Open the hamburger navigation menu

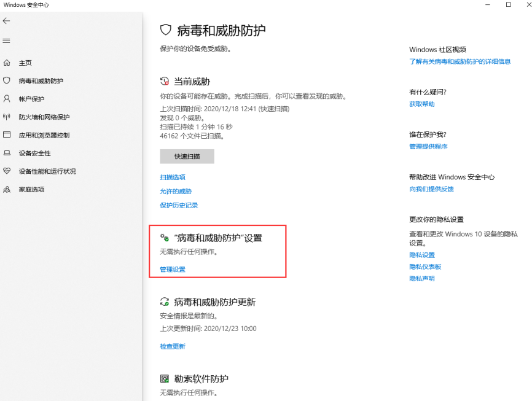6,41
